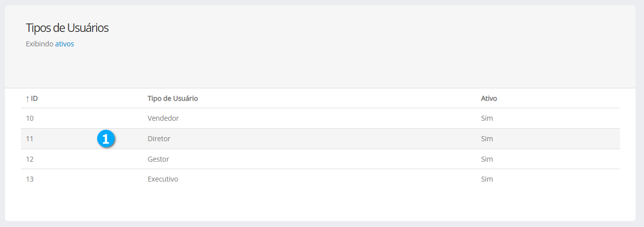Sort by the ID column header
644x227 pixels.
pyautogui.click(x=34, y=99)
